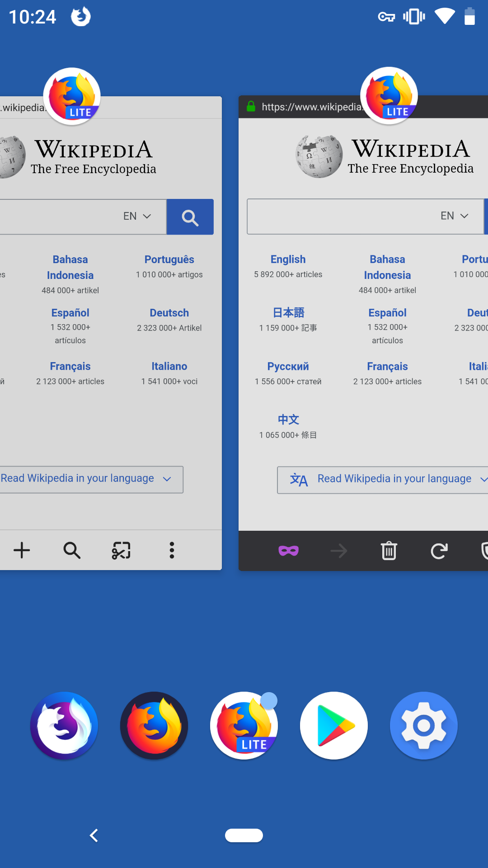Open English Wikipedia link in right card

tap(288, 259)
